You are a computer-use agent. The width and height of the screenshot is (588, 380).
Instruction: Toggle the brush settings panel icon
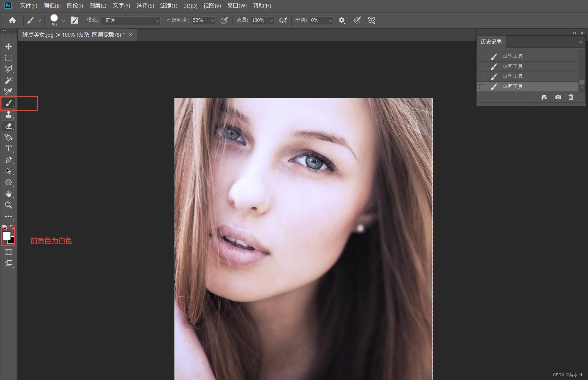[x=74, y=20]
